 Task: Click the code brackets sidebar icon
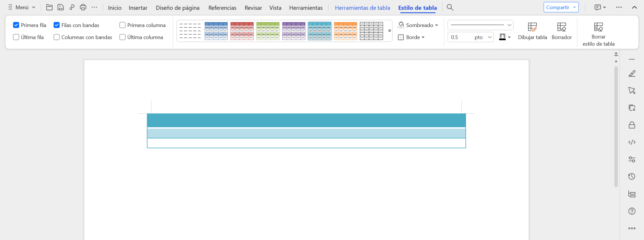point(632,142)
